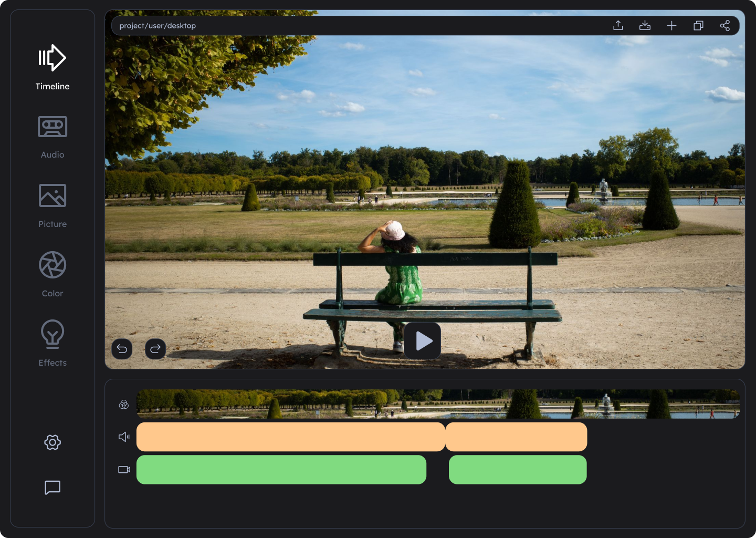Screen dimensions: 756x538
Task: Open the Timeline panel
Action: pyautogui.click(x=52, y=68)
